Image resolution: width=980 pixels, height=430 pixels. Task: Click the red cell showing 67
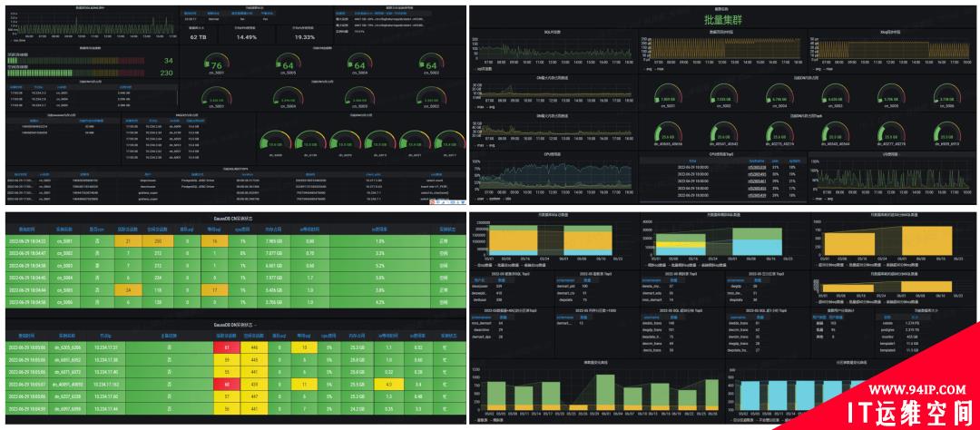pos(227,347)
